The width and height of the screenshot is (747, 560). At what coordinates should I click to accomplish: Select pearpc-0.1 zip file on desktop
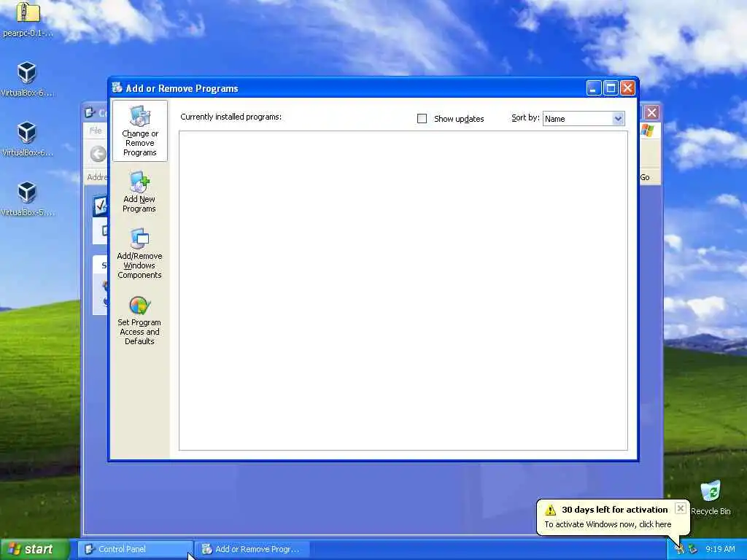(27, 19)
